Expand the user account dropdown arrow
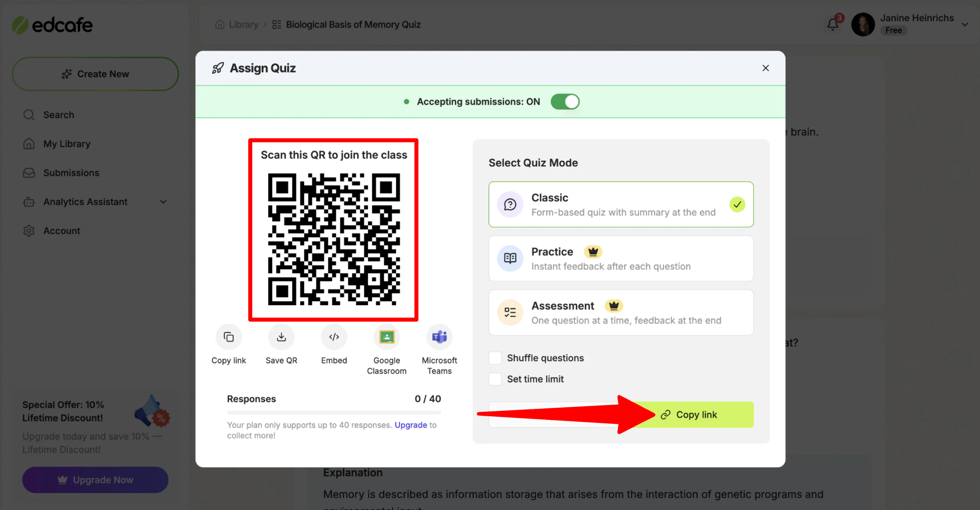This screenshot has height=510, width=980. point(965,25)
